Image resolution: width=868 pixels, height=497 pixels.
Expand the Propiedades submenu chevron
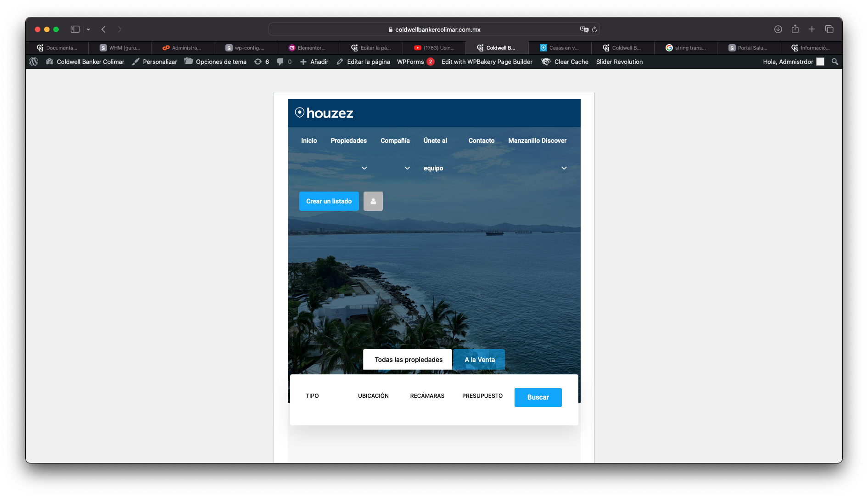[364, 168]
